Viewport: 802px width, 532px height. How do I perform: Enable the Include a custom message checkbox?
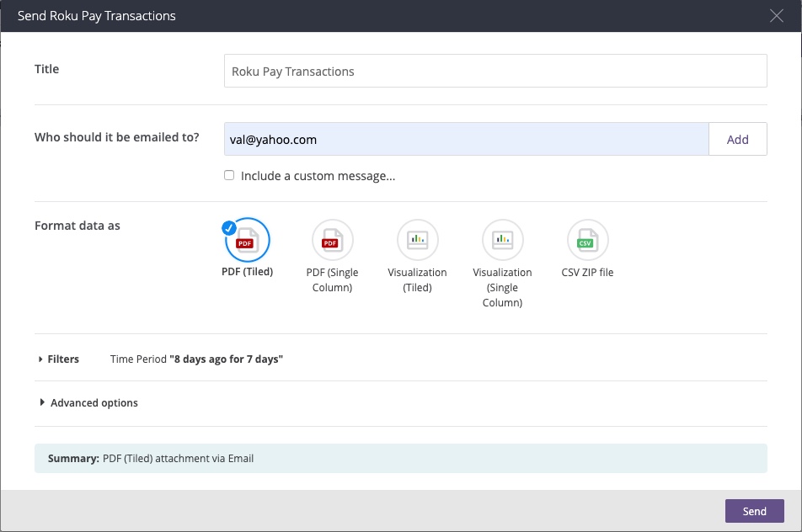tap(228, 174)
